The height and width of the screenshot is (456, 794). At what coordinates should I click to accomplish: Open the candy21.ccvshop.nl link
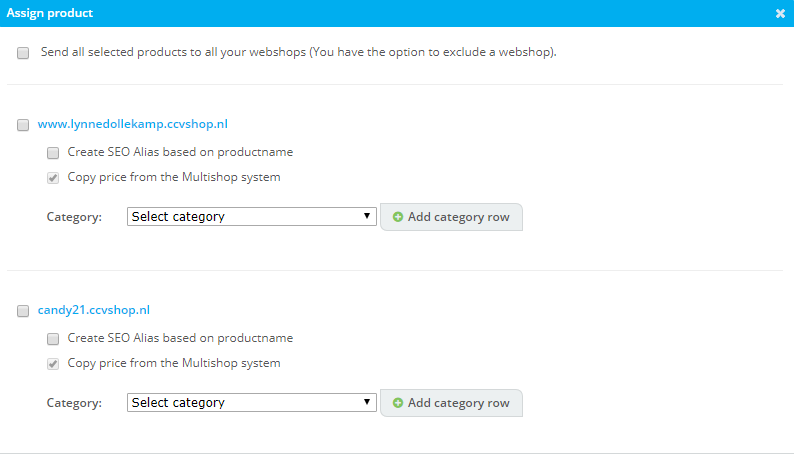point(93,311)
